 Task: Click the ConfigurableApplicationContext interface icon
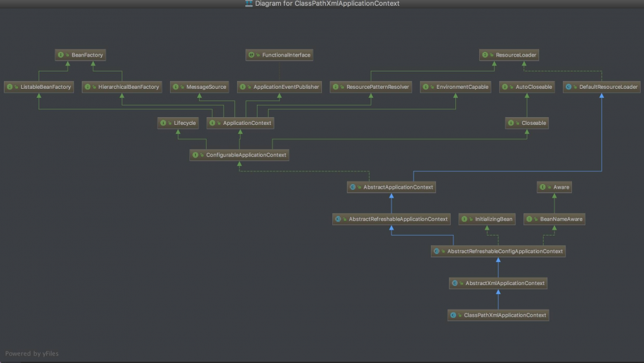pyautogui.click(x=196, y=155)
